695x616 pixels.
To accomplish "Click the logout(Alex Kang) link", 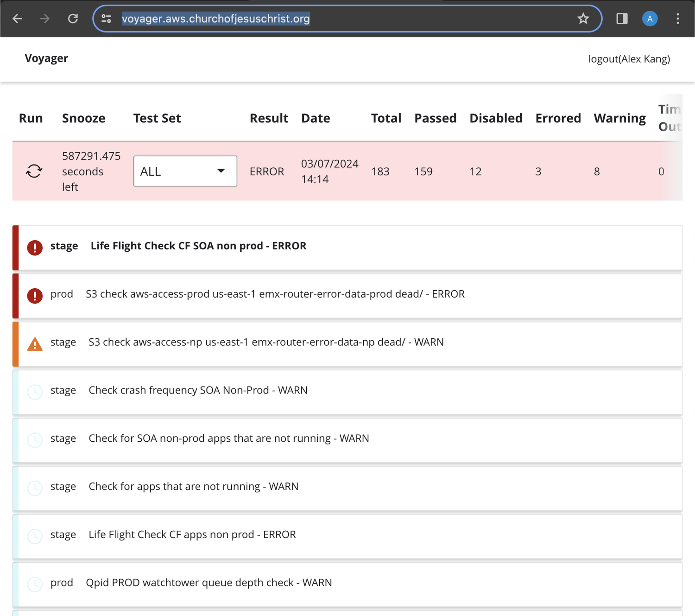I will (629, 59).
